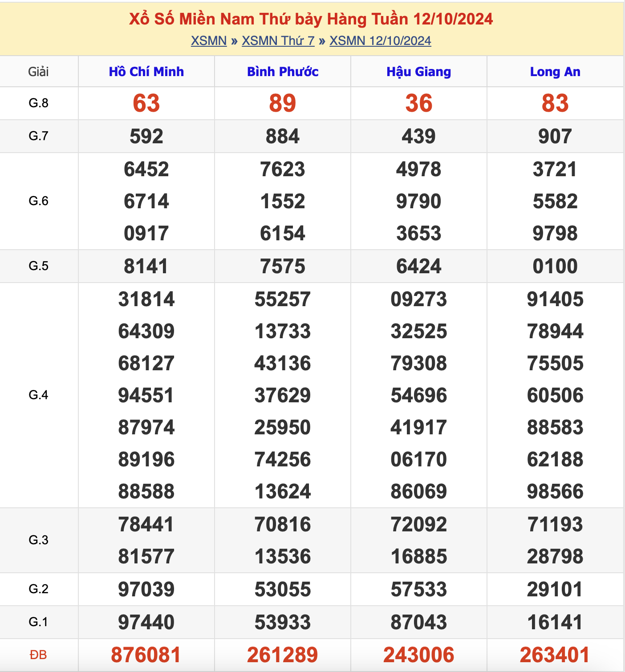Click the G.7 value 907
This screenshot has width=625, height=672.
555,136
